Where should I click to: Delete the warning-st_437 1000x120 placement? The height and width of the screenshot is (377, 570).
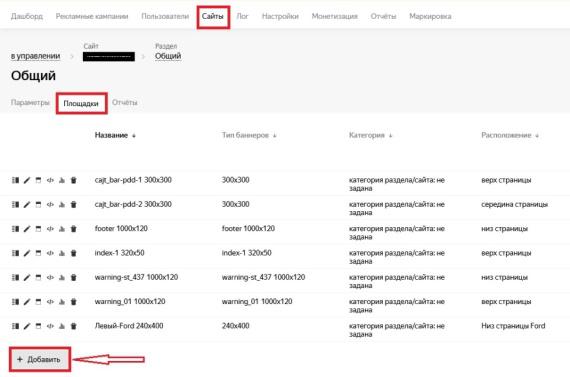click(73, 278)
